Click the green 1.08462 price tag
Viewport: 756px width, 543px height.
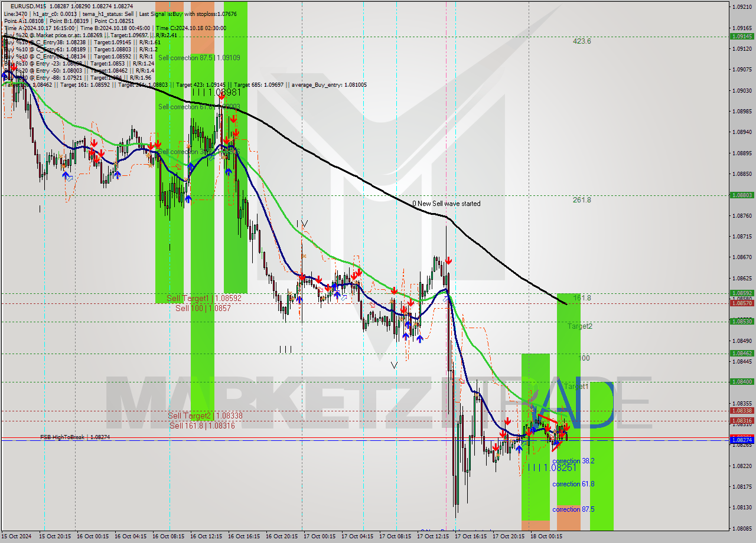pyautogui.click(x=742, y=353)
